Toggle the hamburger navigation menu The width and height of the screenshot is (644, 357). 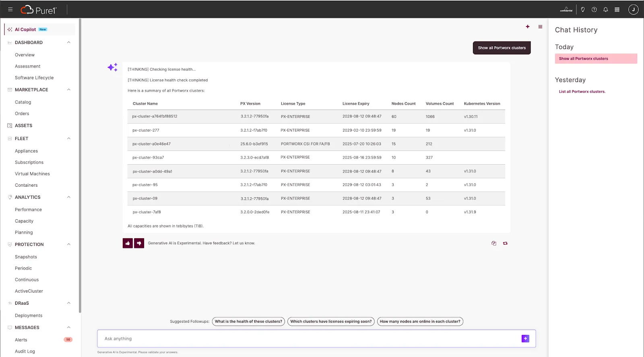click(10, 10)
